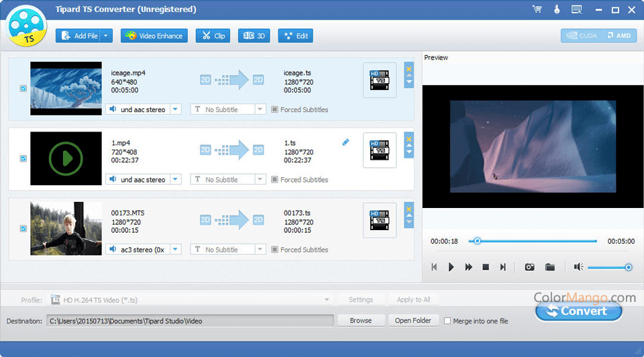Click the 00173.ts output filename
The width and height of the screenshot is (644, 357).
pos(297,213)
